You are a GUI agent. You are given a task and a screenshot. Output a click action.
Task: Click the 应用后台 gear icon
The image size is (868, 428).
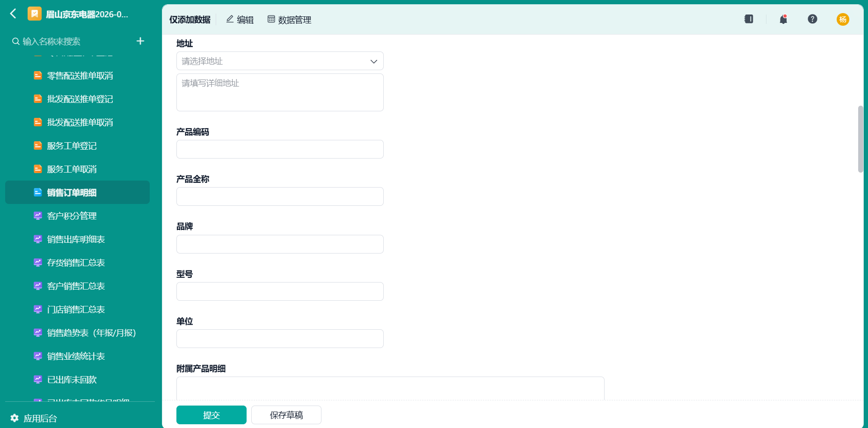15,418
